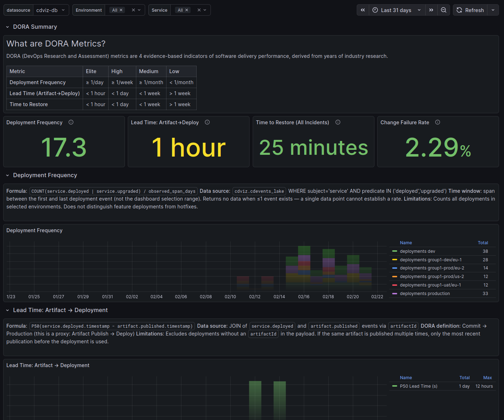Open the cdviz-db datasource dropdown
Screen dimensions: 504x420
point(51,10)
